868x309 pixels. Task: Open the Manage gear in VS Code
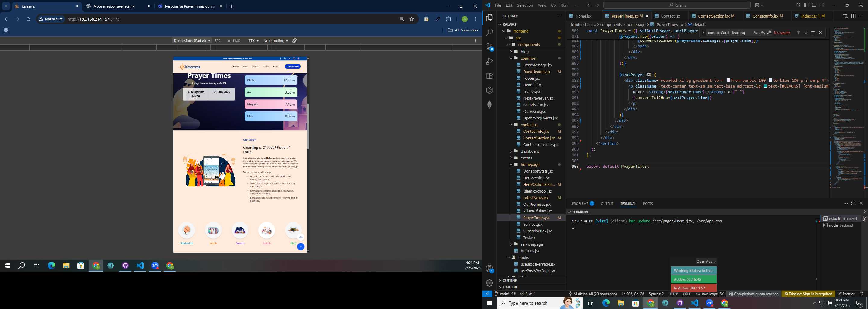coord(489,283)
